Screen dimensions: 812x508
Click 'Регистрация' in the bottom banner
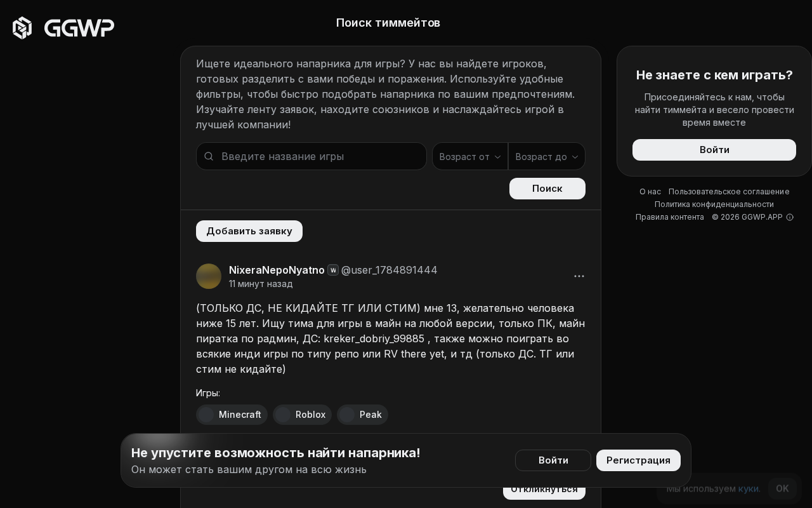(x=638, y=460)
